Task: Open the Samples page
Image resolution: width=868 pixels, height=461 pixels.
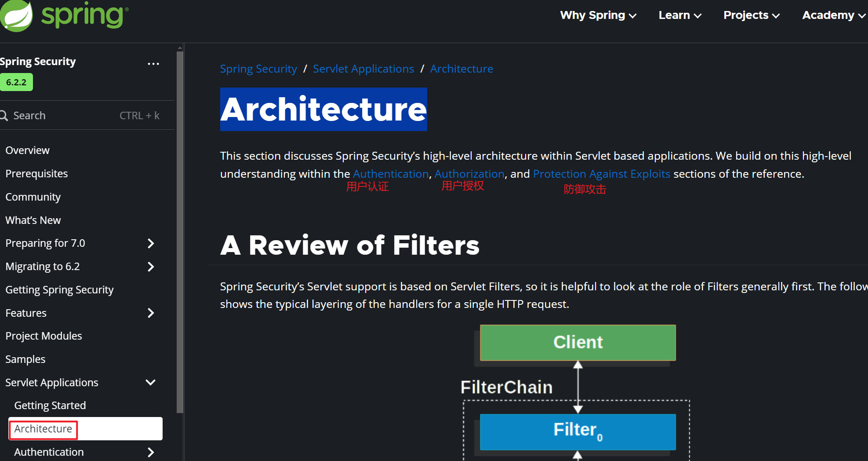Action: (25, 359)
